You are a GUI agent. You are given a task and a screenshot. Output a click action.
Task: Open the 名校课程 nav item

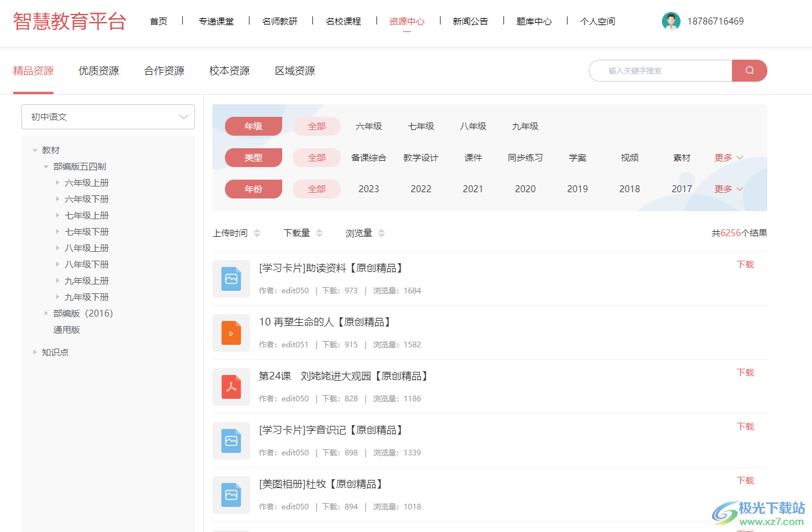coord(343,21)
